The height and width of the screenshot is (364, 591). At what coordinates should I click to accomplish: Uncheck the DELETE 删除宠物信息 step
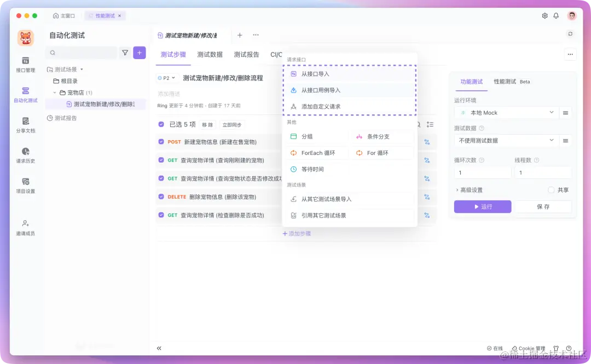click(161, 197)
